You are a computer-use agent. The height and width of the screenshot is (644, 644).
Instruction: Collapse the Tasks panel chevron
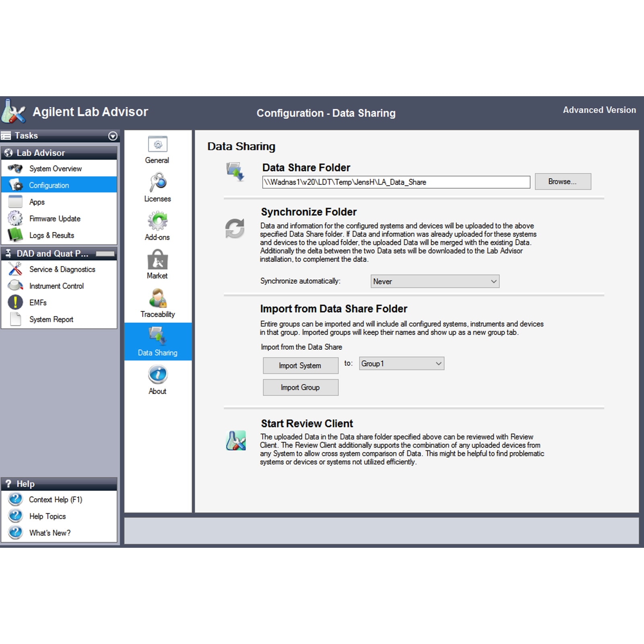coord(113,136)
